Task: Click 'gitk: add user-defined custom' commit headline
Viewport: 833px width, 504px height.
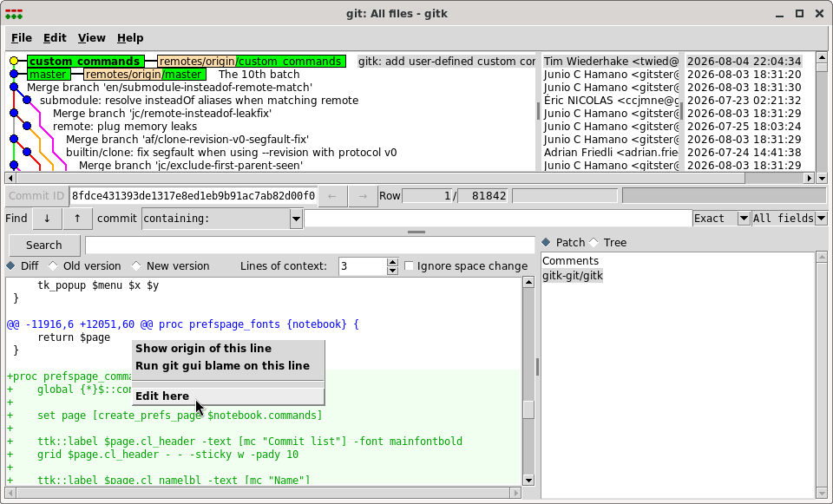Action: point(446,61)
